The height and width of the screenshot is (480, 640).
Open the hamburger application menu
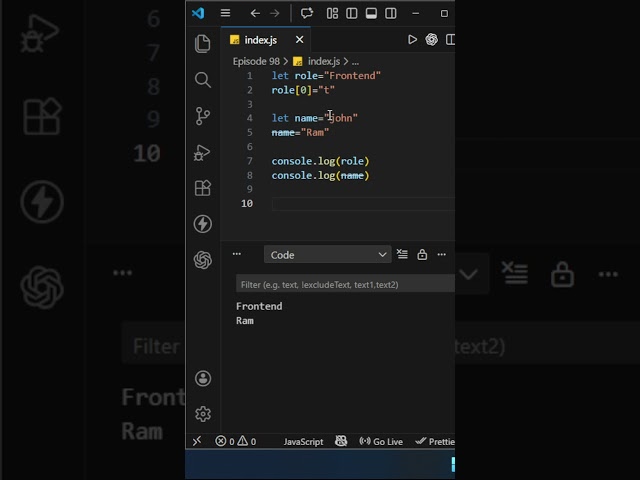click(x=225, y=13)
